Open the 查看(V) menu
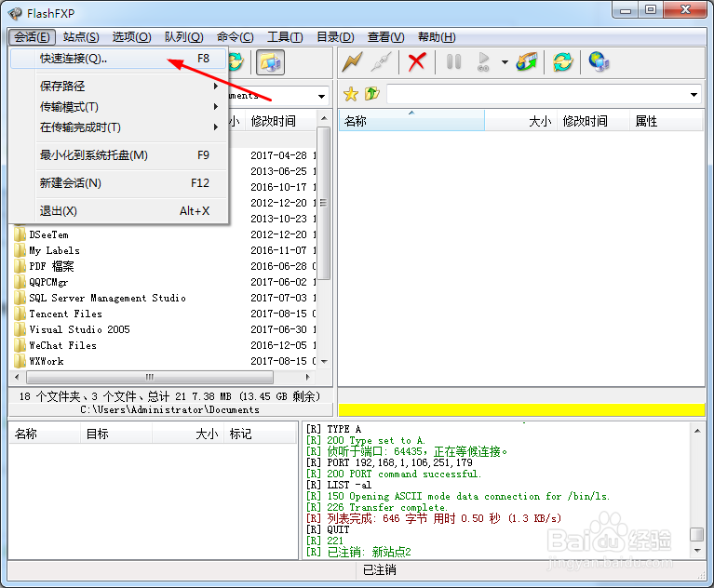714x588 pixels. [x=385, y=37]
